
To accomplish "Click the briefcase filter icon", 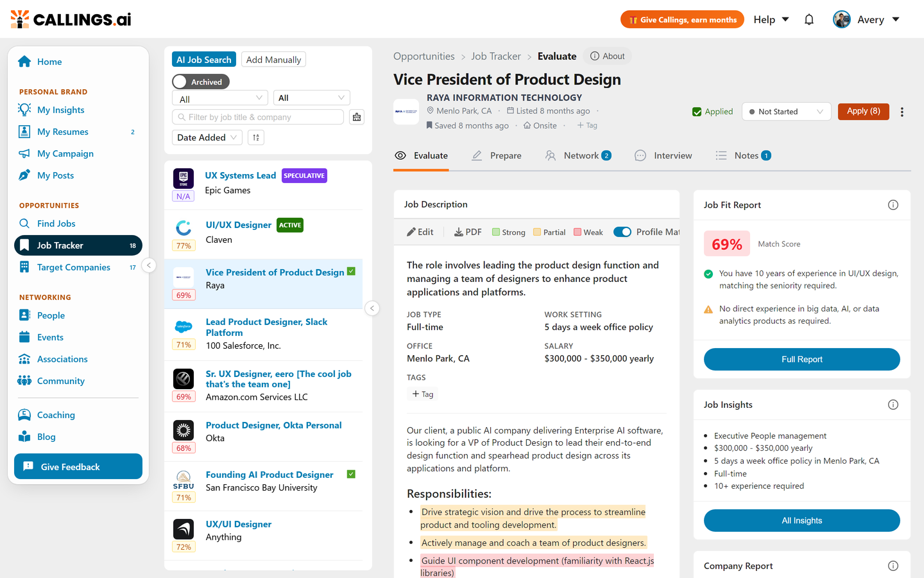I will 357,117.
